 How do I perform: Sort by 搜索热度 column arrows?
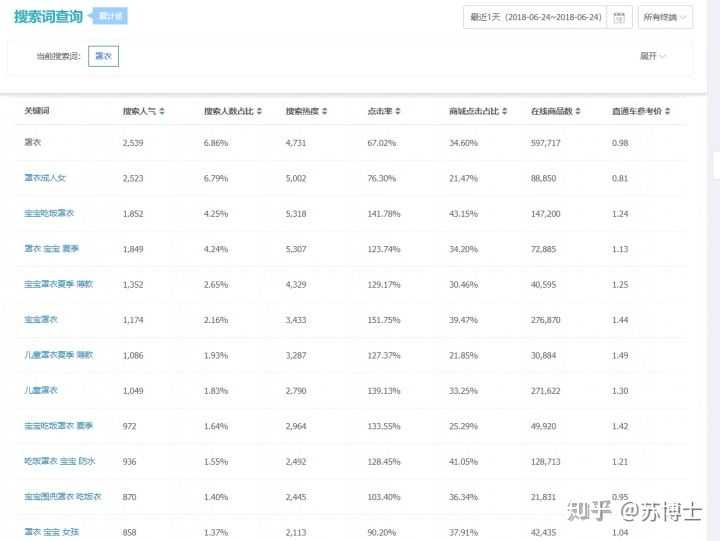pyautogui.click(x=325, y=111)
